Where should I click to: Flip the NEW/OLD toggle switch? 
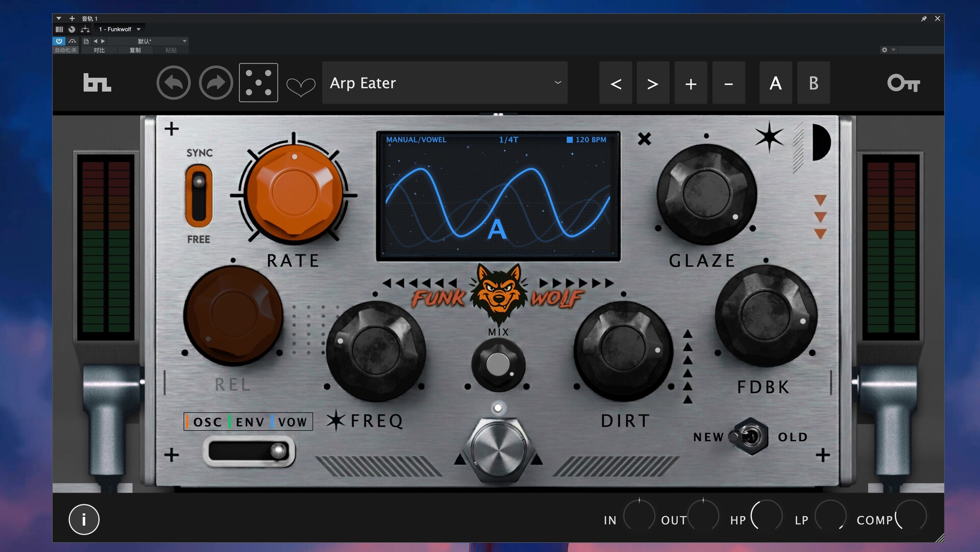pyautogui.click(x=750, y=437)
